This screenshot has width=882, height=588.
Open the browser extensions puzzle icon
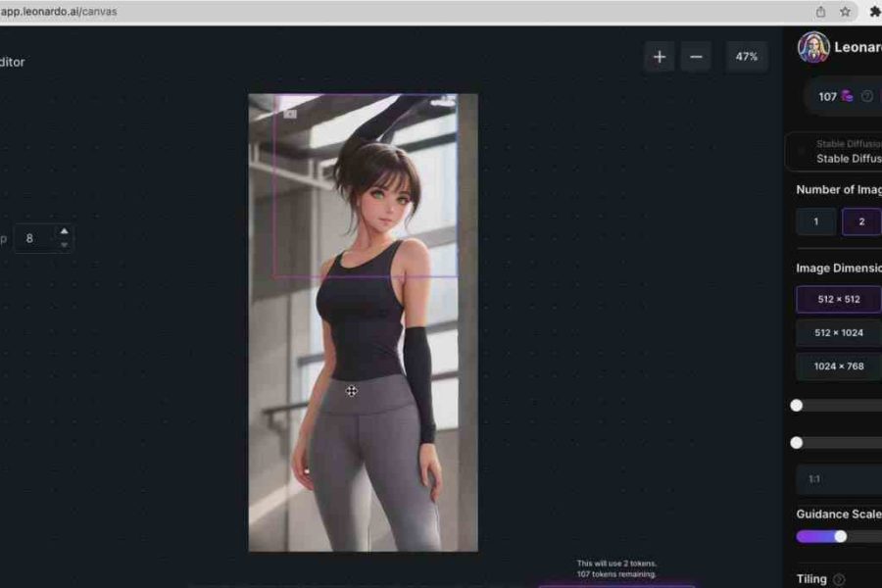[874, 12]
